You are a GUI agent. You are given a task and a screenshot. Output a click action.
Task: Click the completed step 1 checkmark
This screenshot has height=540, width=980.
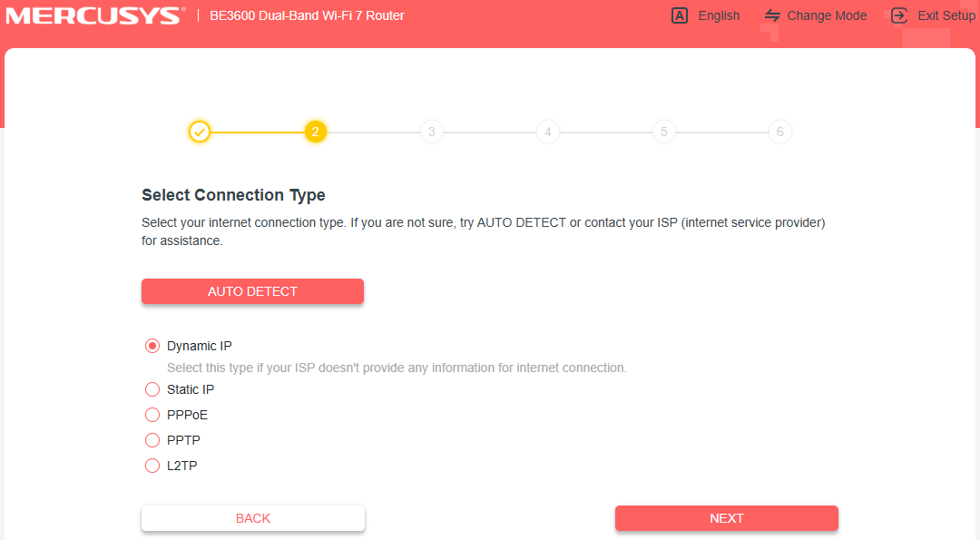200,132
